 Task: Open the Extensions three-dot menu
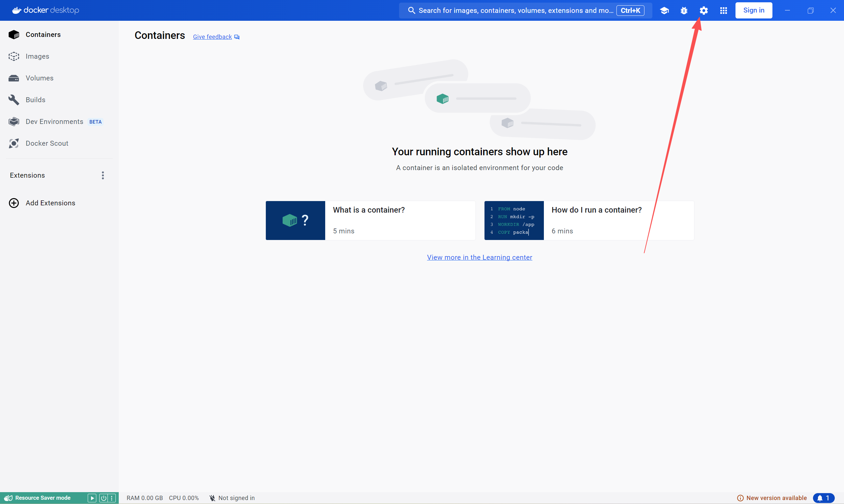[x=103, y=175]
